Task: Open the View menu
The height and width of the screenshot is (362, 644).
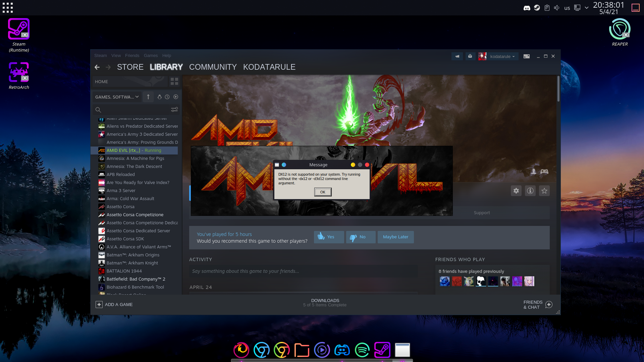Action: click(x=116, y=56)
